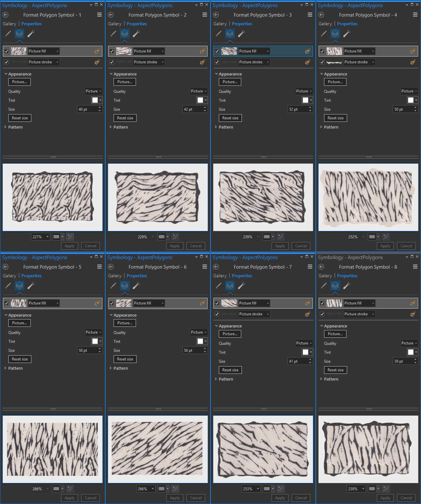The height and width of the screenshot is (504, 421).
Task: Toggle Picture stroke layer checkbox in Symbol - 1
Action: 6,62
